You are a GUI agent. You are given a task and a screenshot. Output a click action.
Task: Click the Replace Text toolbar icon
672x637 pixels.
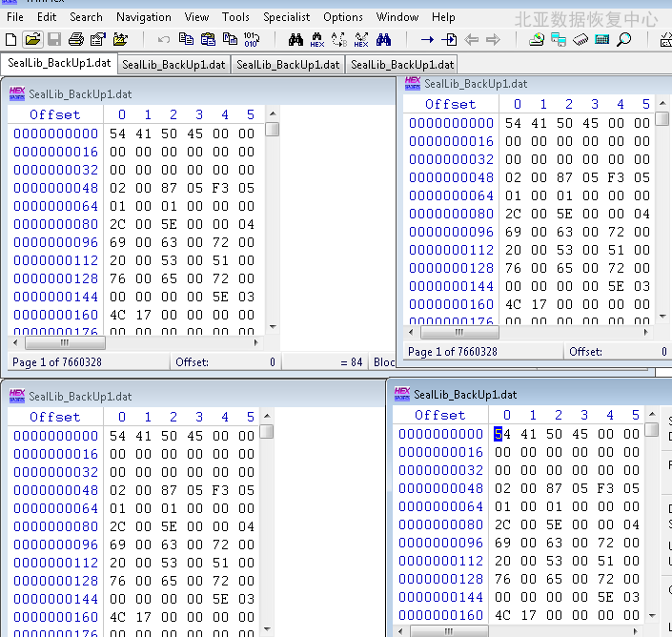click(x=339, y=40)
